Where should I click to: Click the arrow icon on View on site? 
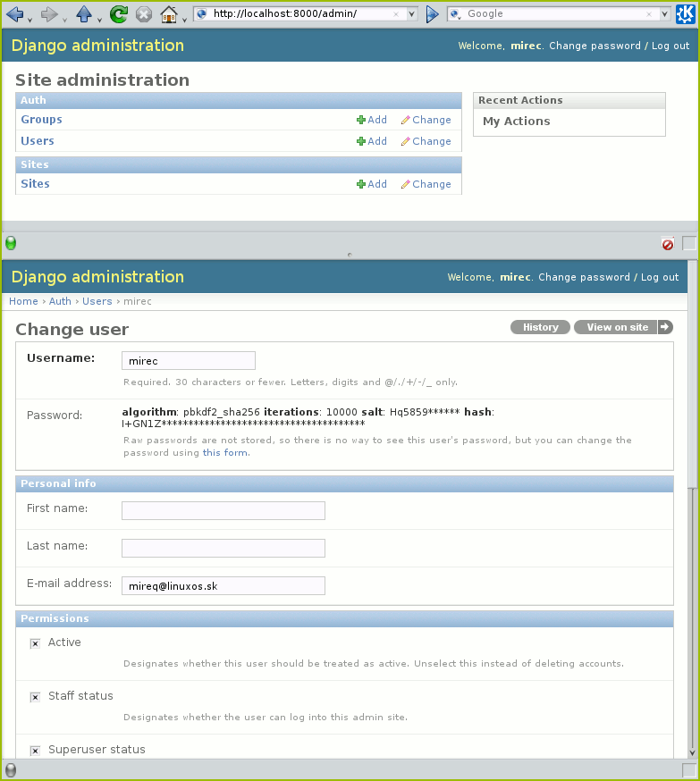coord(665,327)
